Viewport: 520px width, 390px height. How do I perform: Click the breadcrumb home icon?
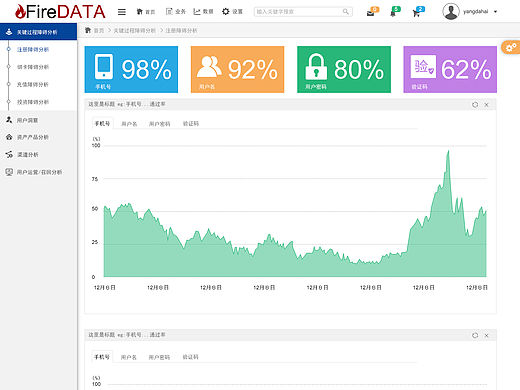[x=88, y=30]
